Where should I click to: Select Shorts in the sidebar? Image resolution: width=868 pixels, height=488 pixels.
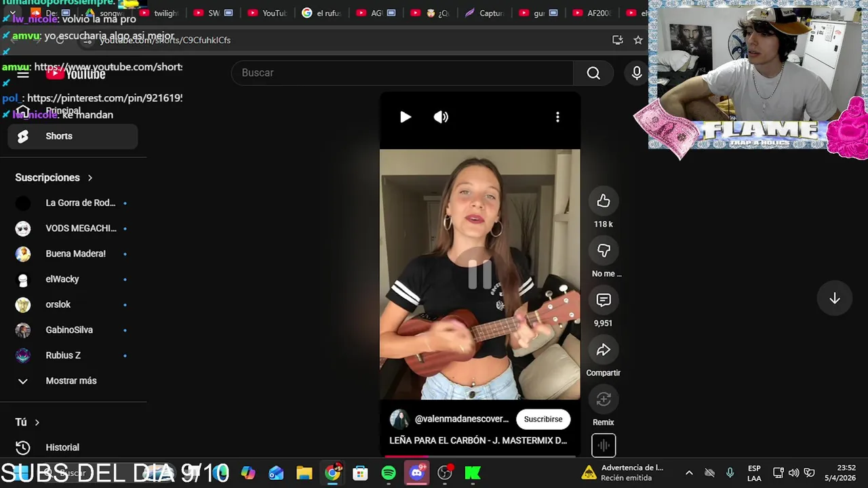click(x=73, y=136)
